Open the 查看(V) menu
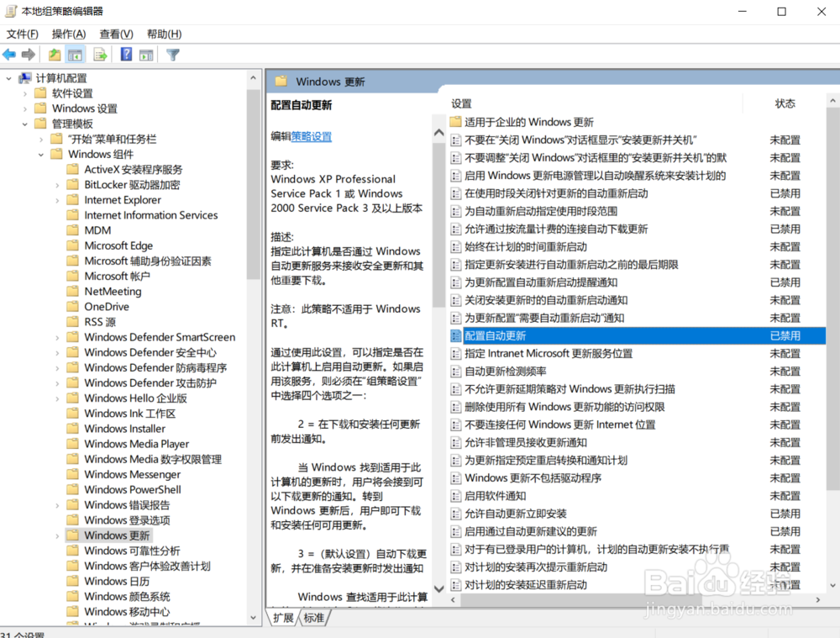840x638 pixels. (116, 34)
